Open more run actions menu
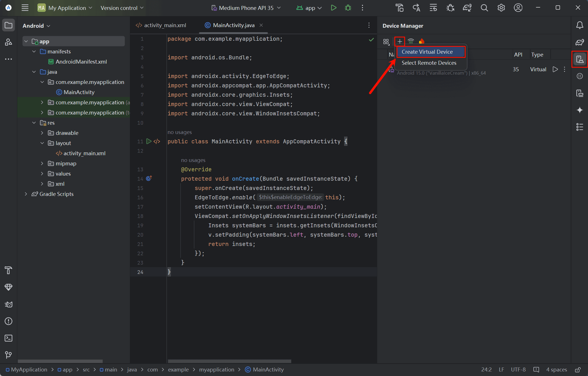This screenshot has height=376, width=588. (362, 8)
